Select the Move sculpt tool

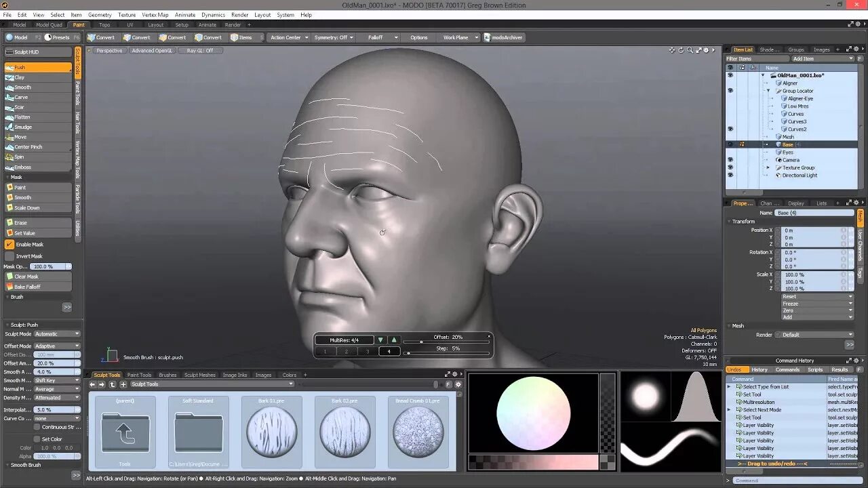(x=38, y=137)
